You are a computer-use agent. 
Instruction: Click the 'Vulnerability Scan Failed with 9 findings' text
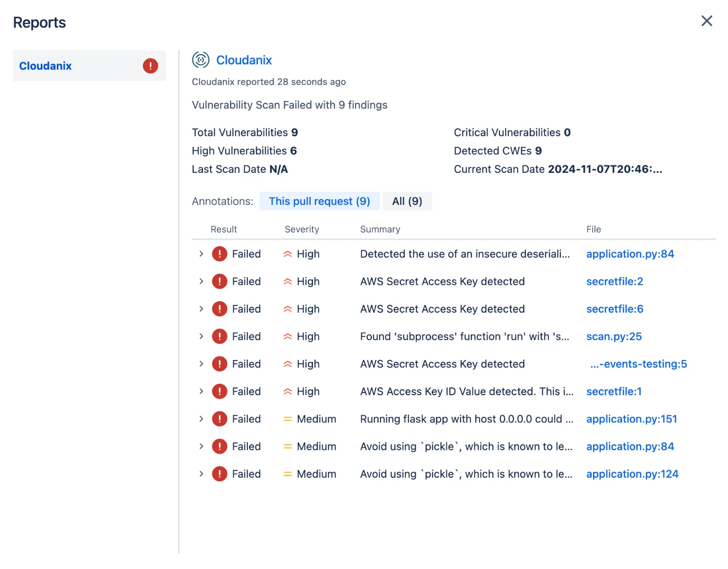pos(289,105)
